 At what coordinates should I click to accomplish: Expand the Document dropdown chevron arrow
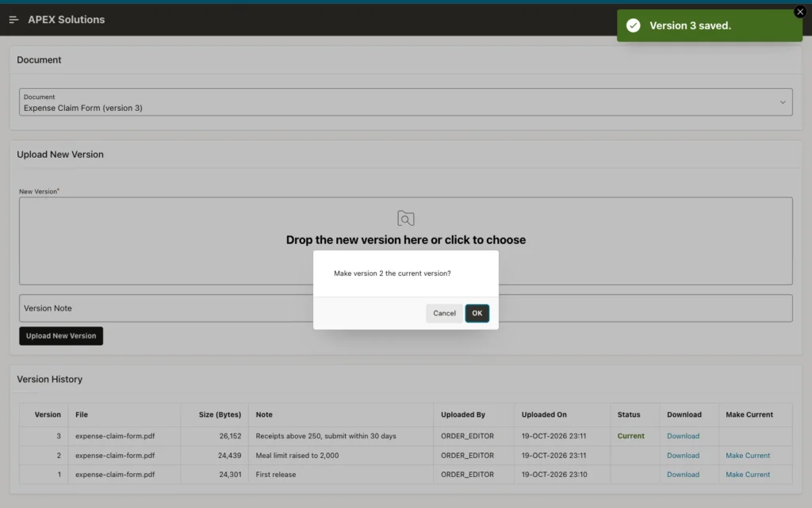click(x=783, y=102)
